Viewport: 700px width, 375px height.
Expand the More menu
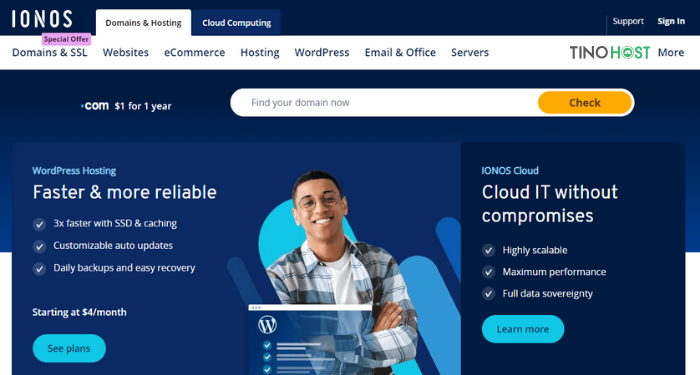(671, 53)
